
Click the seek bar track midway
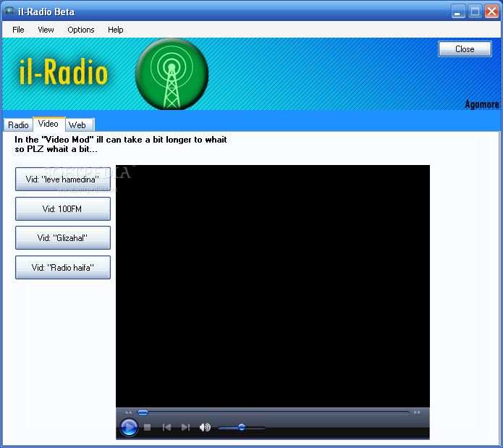click(274, 413)
